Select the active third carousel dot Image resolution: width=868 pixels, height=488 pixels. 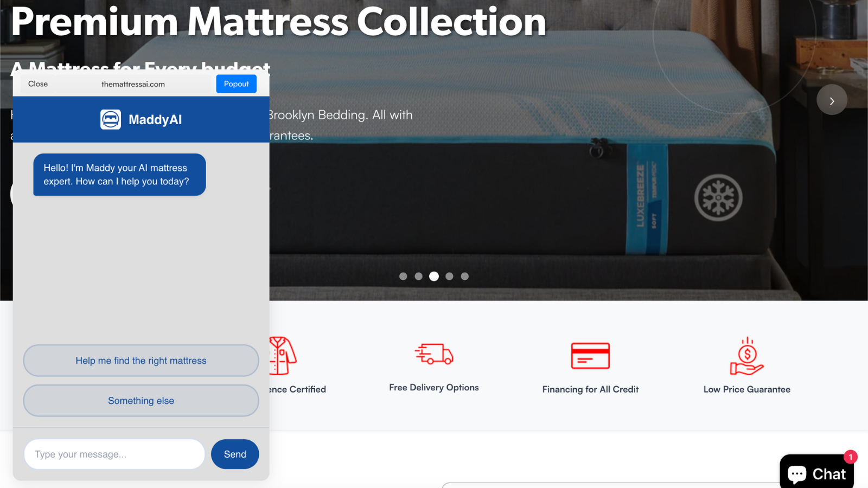pos(434,277)
